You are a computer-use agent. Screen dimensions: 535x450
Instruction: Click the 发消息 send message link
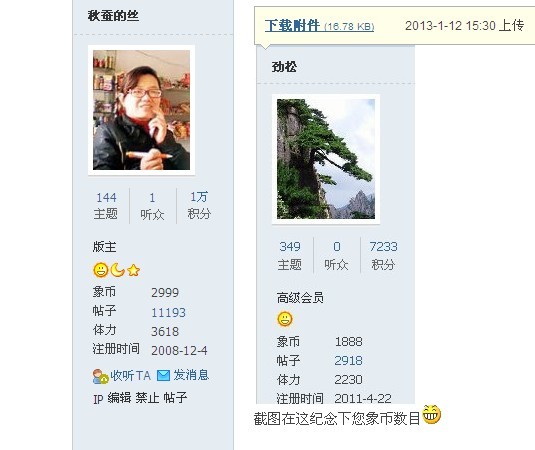click(x=191, y=375)
